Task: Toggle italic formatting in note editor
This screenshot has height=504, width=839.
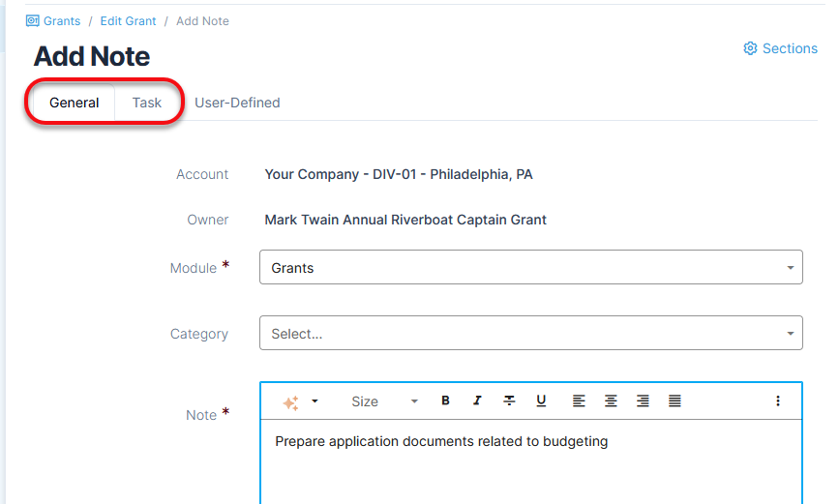Action: point(477,401)
